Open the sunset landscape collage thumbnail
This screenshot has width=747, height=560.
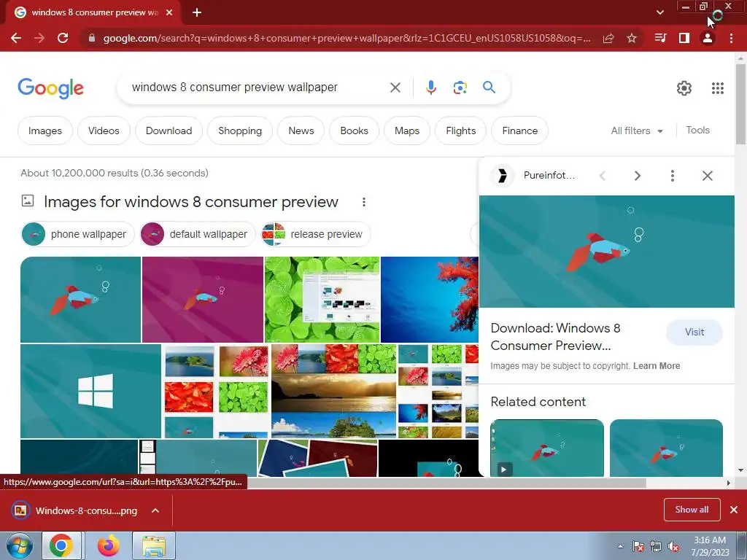coord(333,391)
